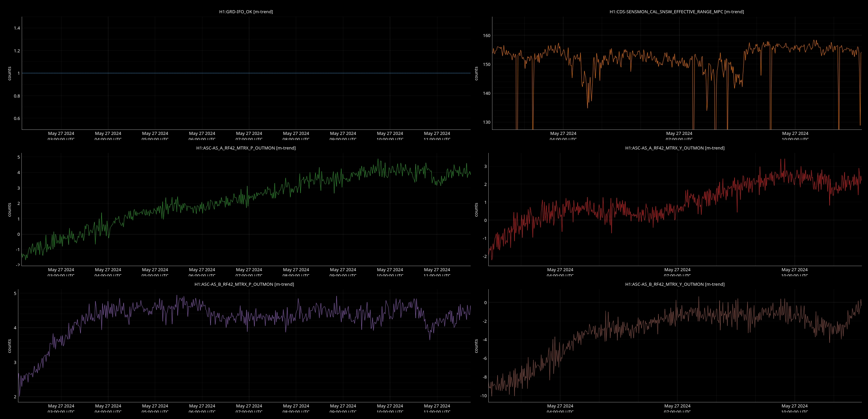Image resolution: width=868 pixels, height=419 pixels.
Task: Click the 0.6 y-axis tick in GRD-IFO_OK plot
Action: click(17, 119)
